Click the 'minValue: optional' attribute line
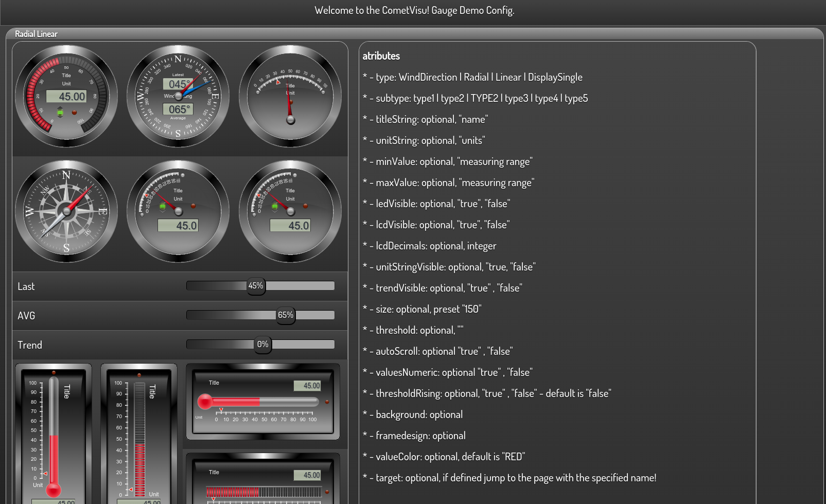The width and height of the screenshot is (826, 504). [447, 161]
